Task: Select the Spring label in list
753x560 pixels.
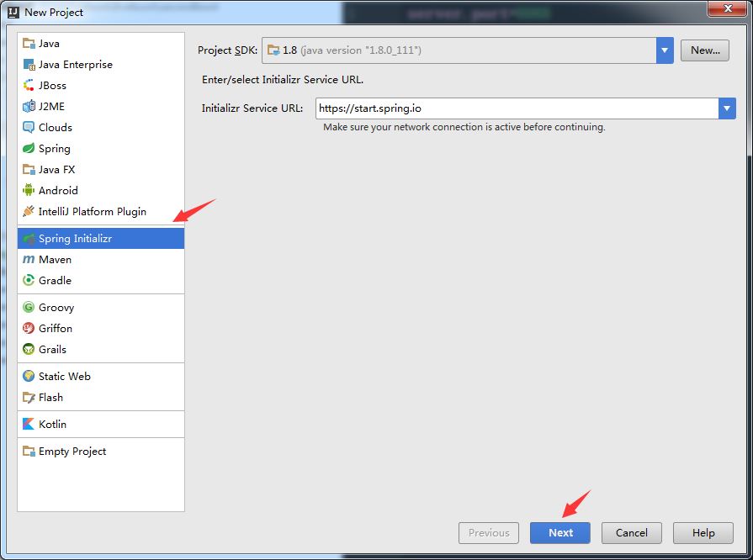Action: pyautogui.click(x=54, y=149)
